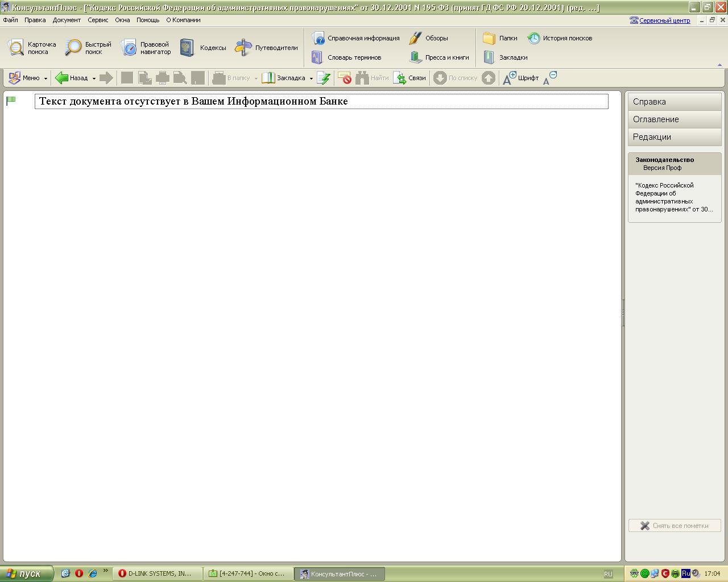This screenshot has height=582, width=728.
Task: Open Правовой навигатор
Action: pyautogui.click(x=146, y=48)
